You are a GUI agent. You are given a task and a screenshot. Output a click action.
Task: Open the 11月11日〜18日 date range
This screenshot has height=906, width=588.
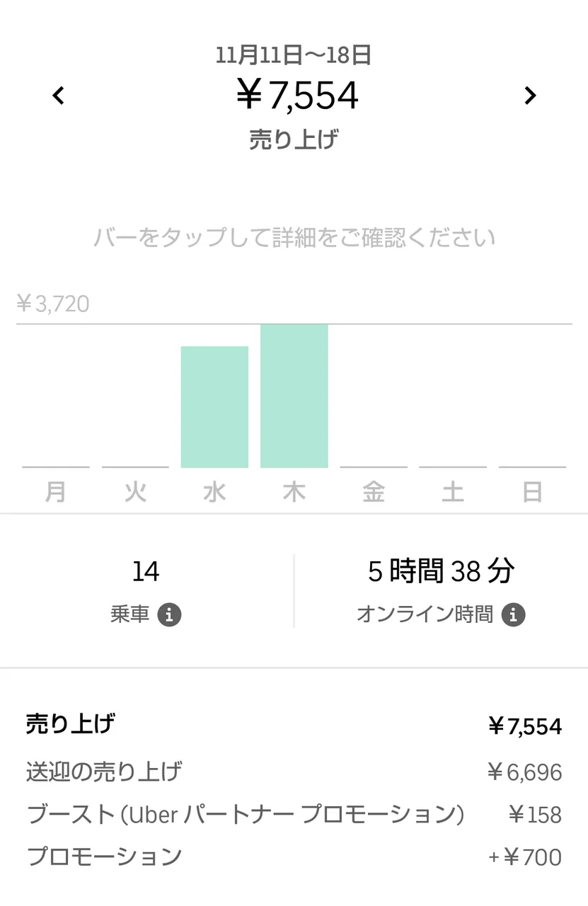click(x=294, y=55)
